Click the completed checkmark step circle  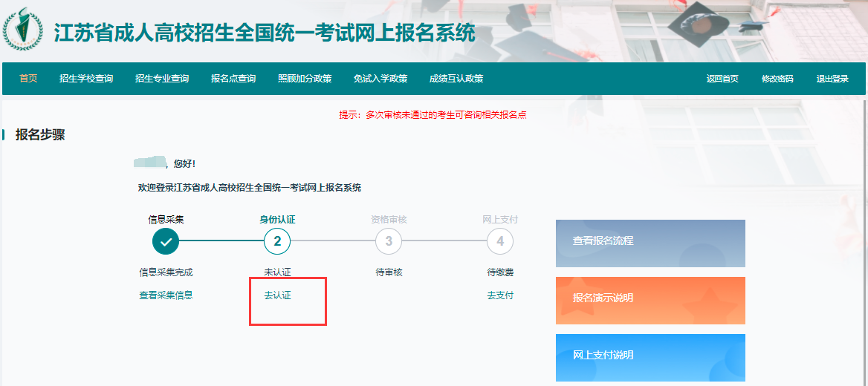(166, 241)
